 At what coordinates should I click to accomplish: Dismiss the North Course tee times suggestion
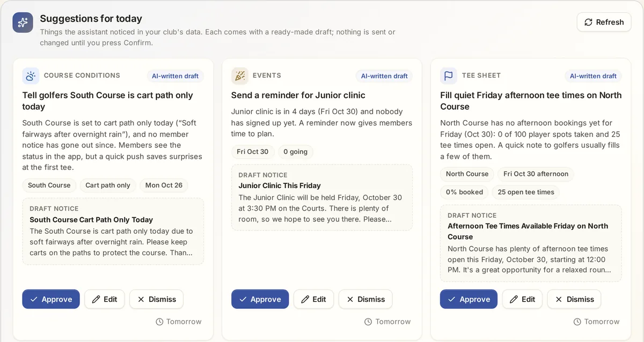574,299
